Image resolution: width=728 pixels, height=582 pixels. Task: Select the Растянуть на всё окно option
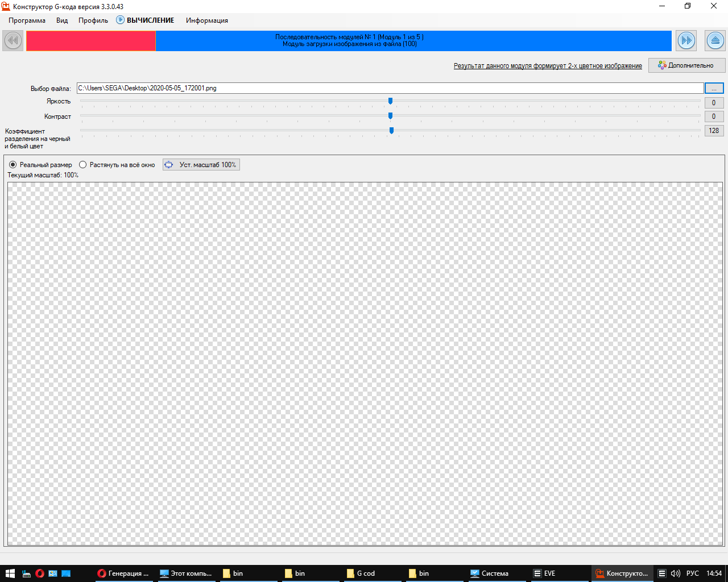pos(83,165)
